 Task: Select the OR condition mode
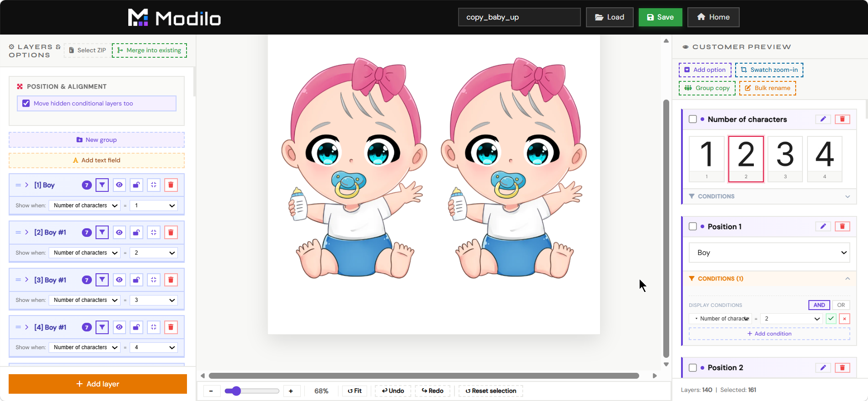pyautogui.click(x=841, y=305)
